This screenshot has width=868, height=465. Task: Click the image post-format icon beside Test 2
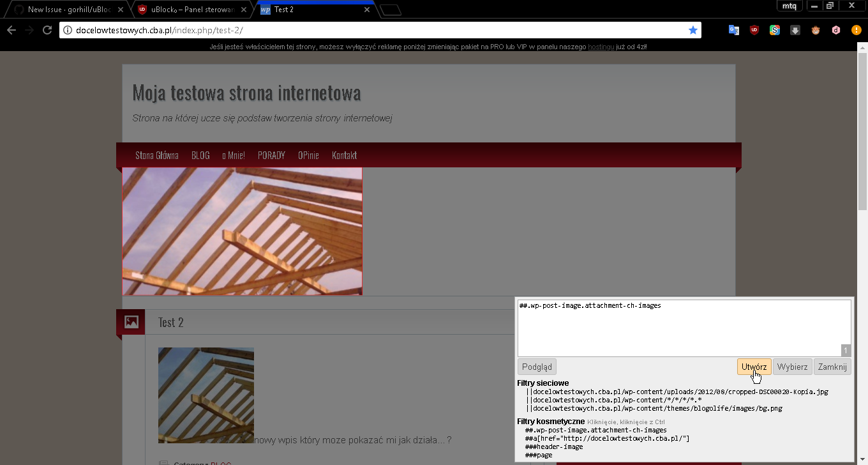[131, 322]
